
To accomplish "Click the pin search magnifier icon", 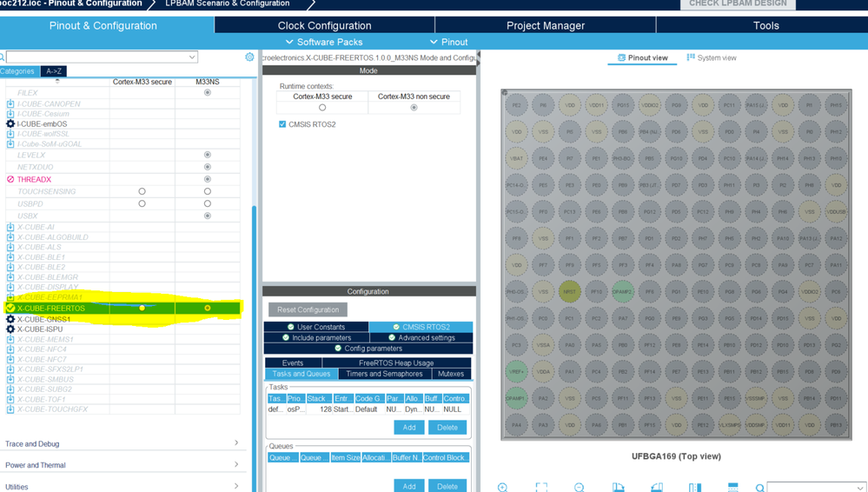I will click(x=760, y=488).
